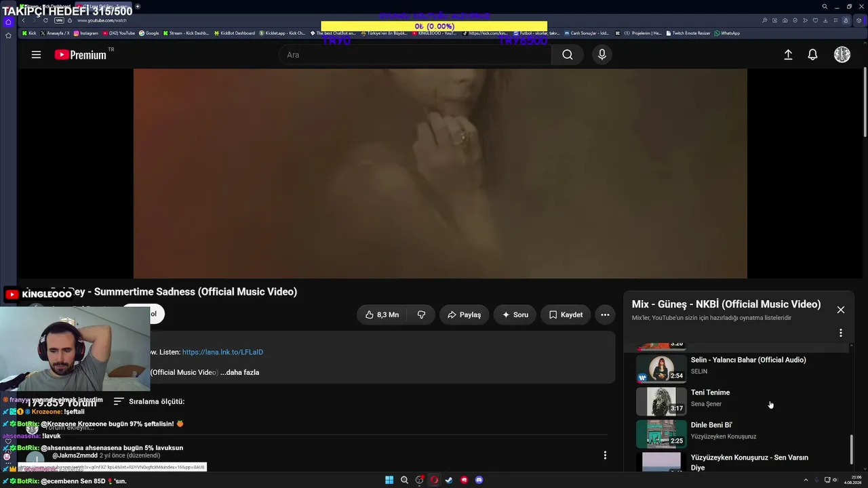Launch Steam from the taskbar
The height and width of the screenshot is (488, 868).
pyautogui.click(x=449, y=480)
